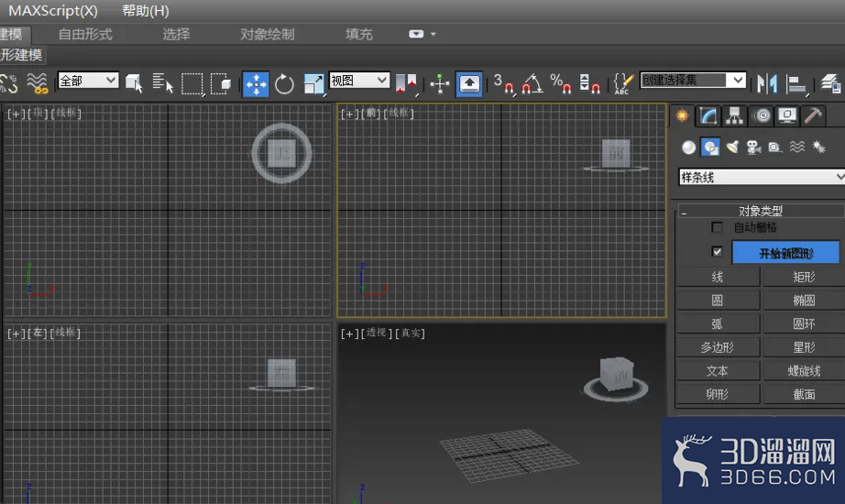The image size is (845, 504).
Task: Toggle the Spinner Snap tool
Action: point(589,83)
